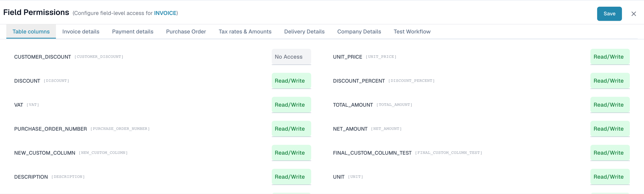Click the CUSTOMER_DISCOUNT field label
644x194 pixels.
tap(43, 57)
